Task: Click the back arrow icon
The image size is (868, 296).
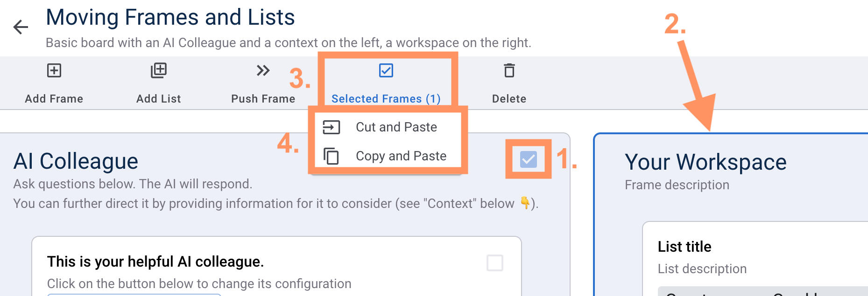Action: point(21,27)
